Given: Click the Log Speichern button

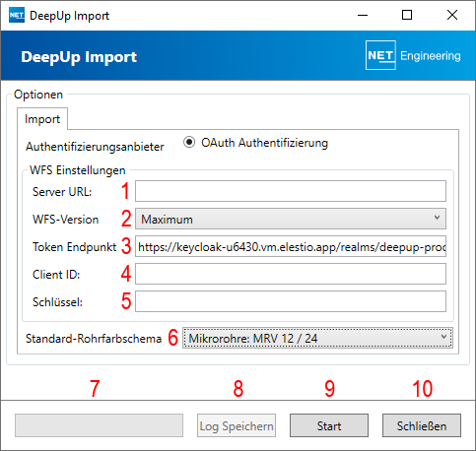Looking at the screenshot, I should (237, 425).
